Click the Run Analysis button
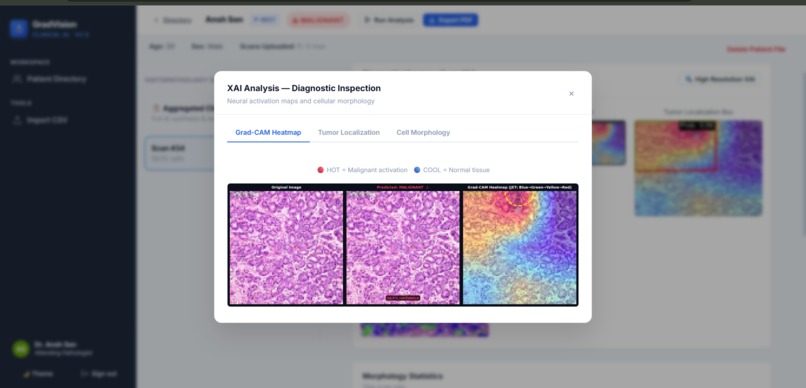This screenshot has height=388, width=806. [389, 20]
